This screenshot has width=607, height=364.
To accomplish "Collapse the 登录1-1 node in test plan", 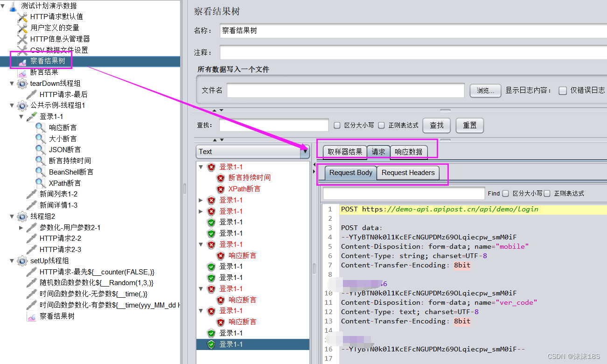I will (21, 117).
